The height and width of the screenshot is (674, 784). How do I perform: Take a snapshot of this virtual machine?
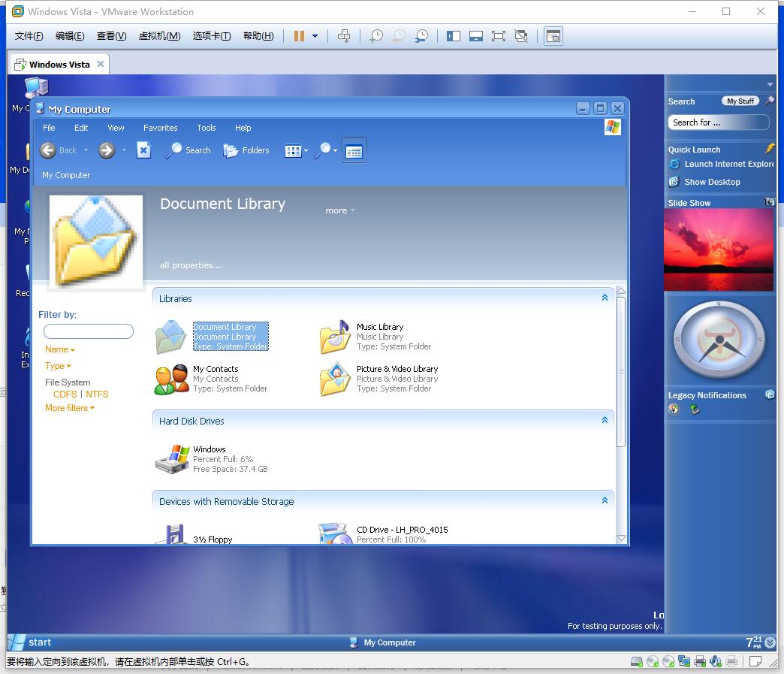point(376,36)
